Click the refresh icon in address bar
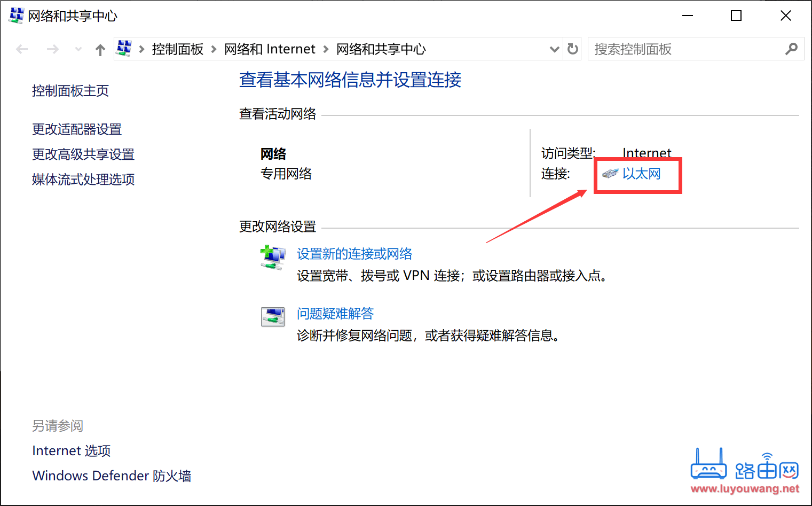This screenshot has width=812, height=506. click(572, 49)
